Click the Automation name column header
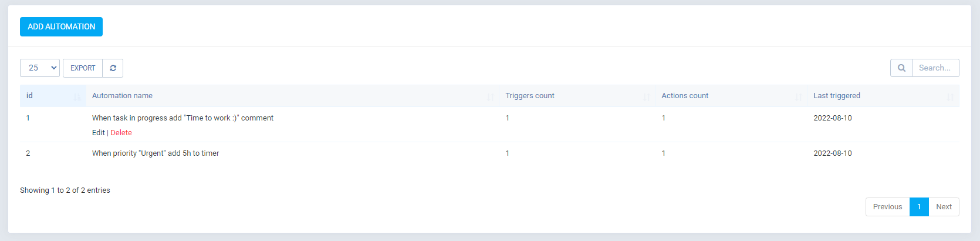Viewport: 980px width, 241px height. 122,96
